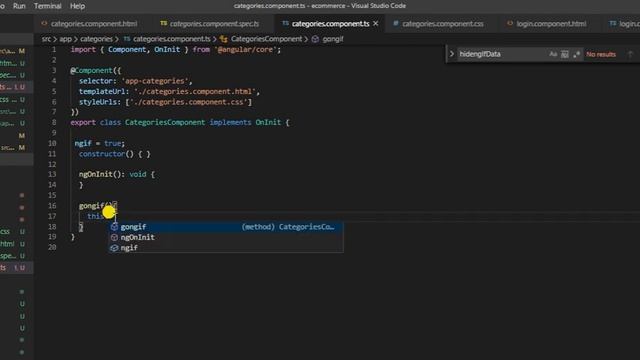This screenshot has height=360, width=640.
Task: Click the 'ngif = true;' code line
Action: click(100, 143)
